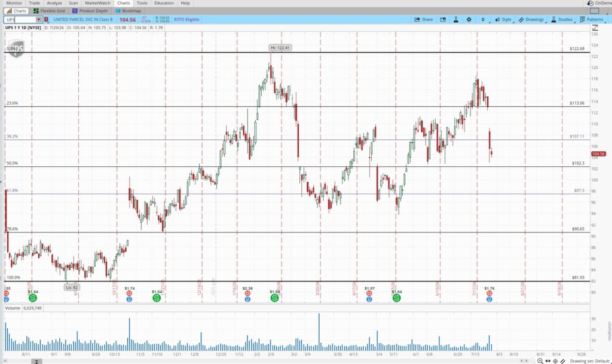Click the 61.8% Fibonacci level label
Image resolution: width=612 pixels, height=364 pixels.
click(x=12, y=191)
